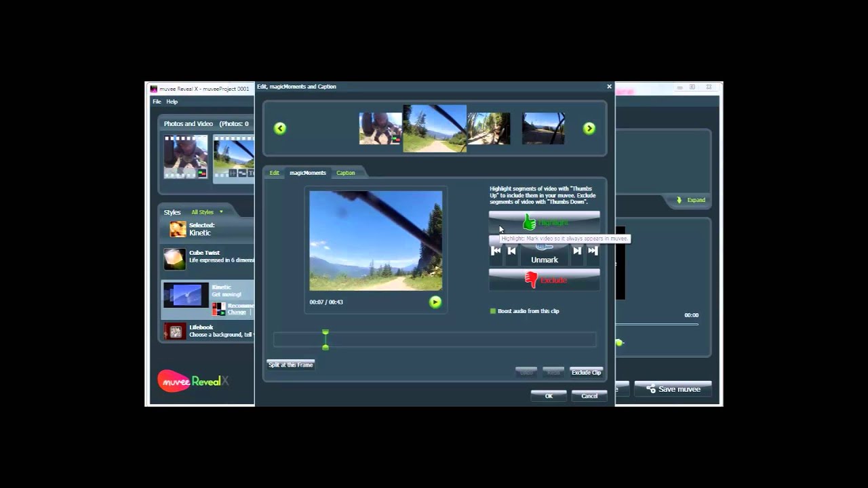Click the 00:07 / 00:43 time readout
The height and width of the screenshot is (488, 868).
coord(326,302)
